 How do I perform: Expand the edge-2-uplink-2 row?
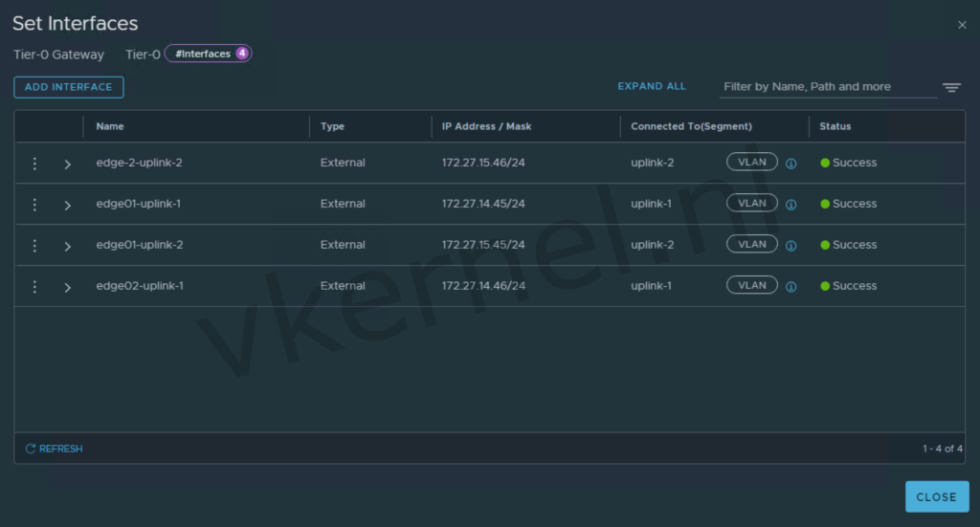(67, 165)
